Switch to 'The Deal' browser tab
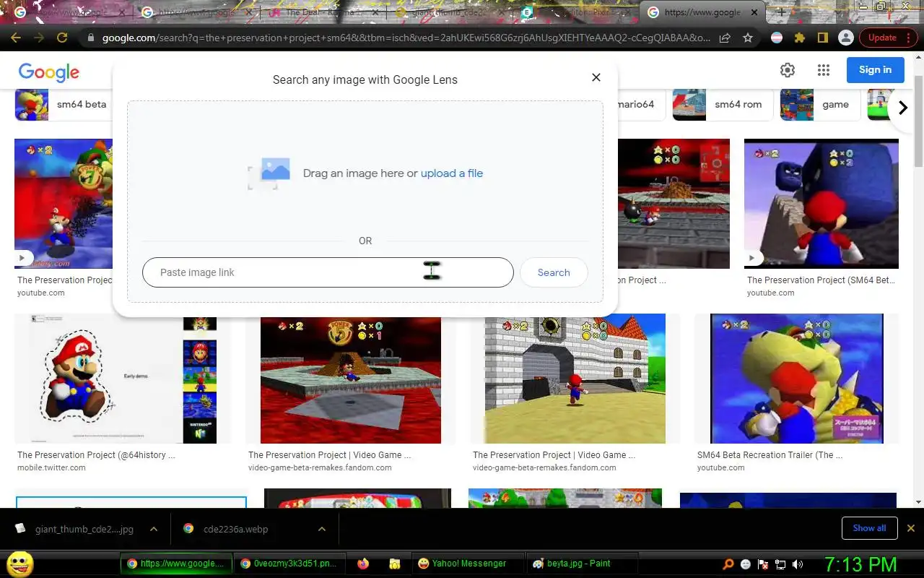This screenshot has width=924, height=578. click(325, 12)
